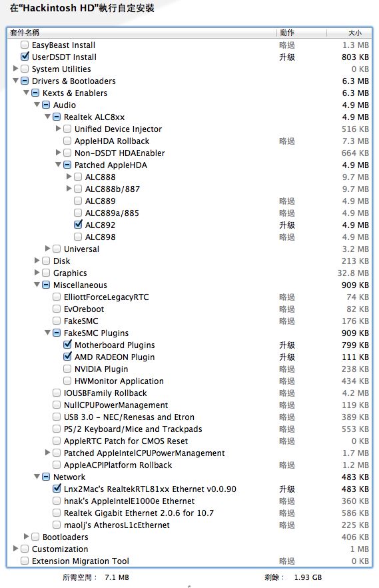
Task: Expand the System Utilities group
Action: 16,69
